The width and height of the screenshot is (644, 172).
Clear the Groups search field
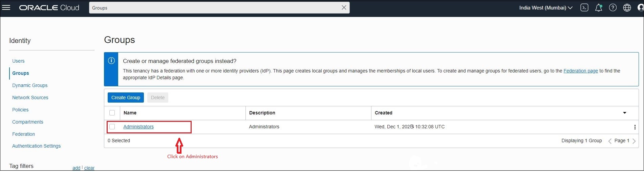pos(344,7)
